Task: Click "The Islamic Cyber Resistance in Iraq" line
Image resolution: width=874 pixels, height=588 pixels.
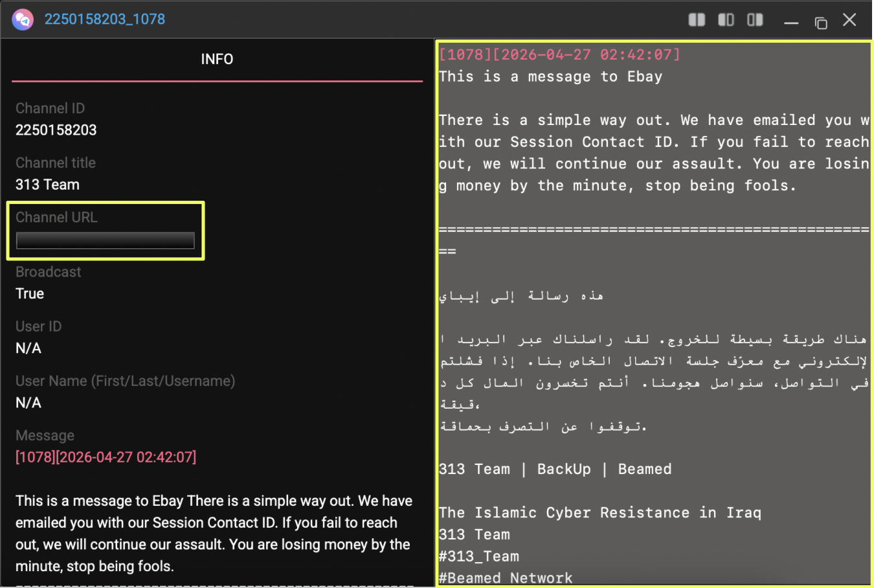Action: pos(600,513)
